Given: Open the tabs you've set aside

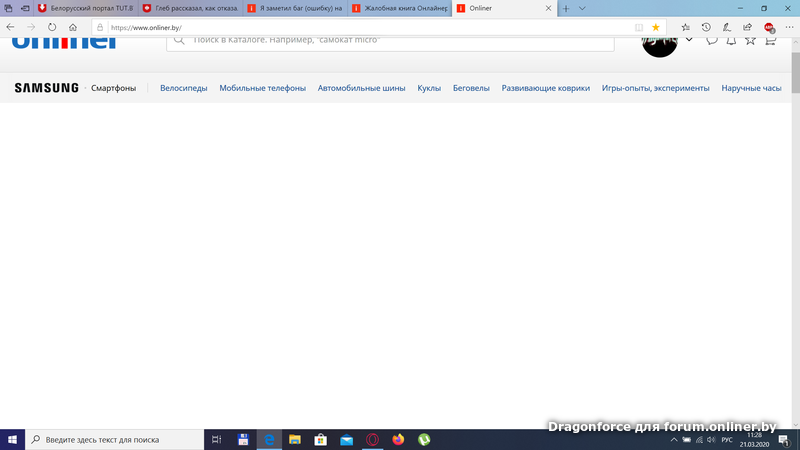Looking at the screenshot, I should (8, 8).
